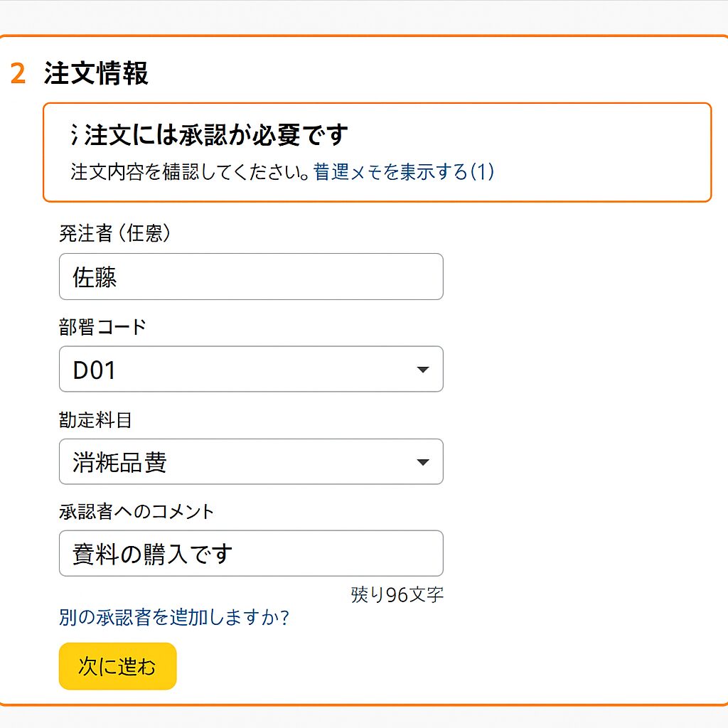Viewport: 728px width, 728px height.
Task: Focus the 発注者 field containing 佐藤
Action: click(251, 277)
